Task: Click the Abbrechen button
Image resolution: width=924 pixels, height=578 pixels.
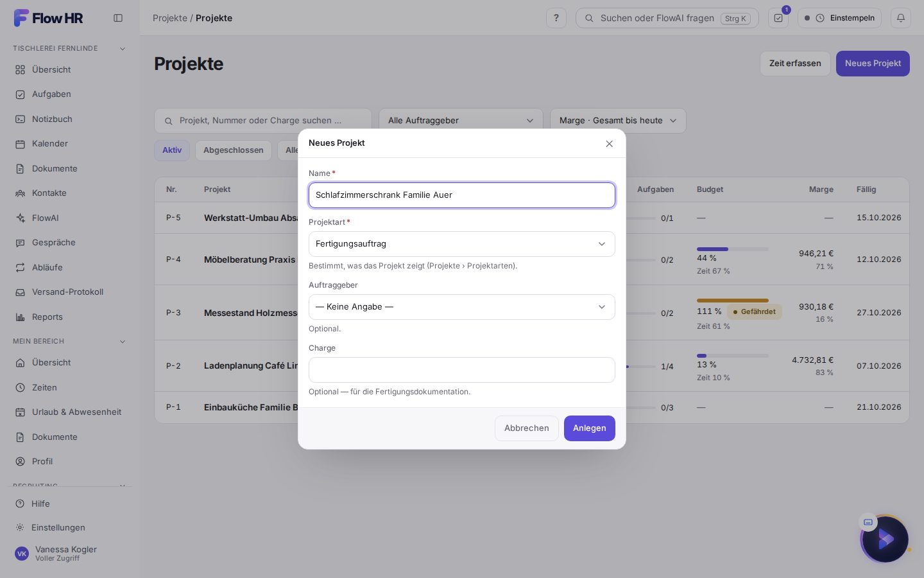Action: click(x=527, y=428)
